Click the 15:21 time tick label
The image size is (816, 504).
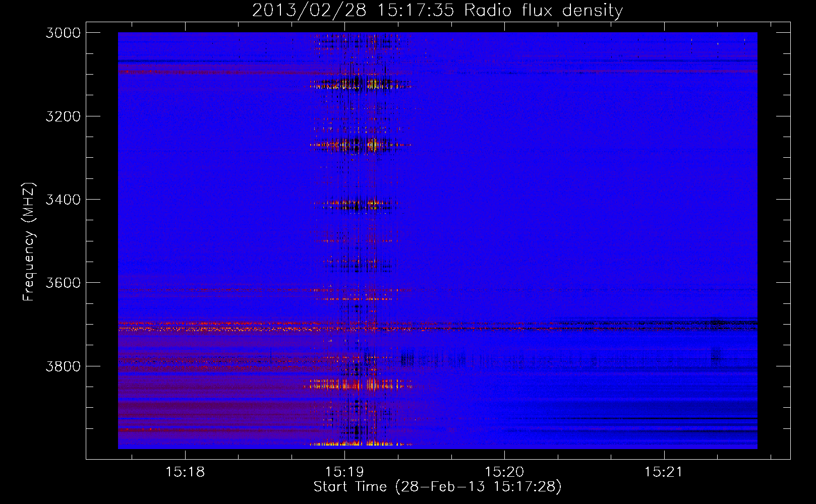point(664,472)
